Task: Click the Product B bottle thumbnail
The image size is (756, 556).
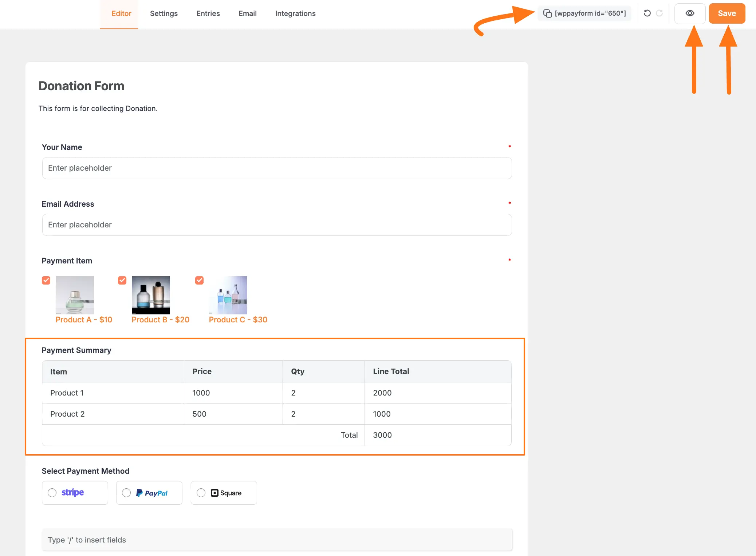Action: click(150, 295)
